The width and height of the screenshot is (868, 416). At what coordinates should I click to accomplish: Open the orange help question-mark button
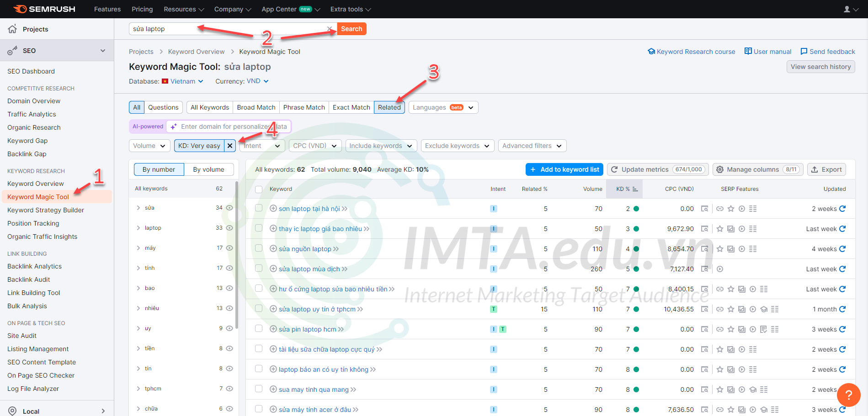849,395
